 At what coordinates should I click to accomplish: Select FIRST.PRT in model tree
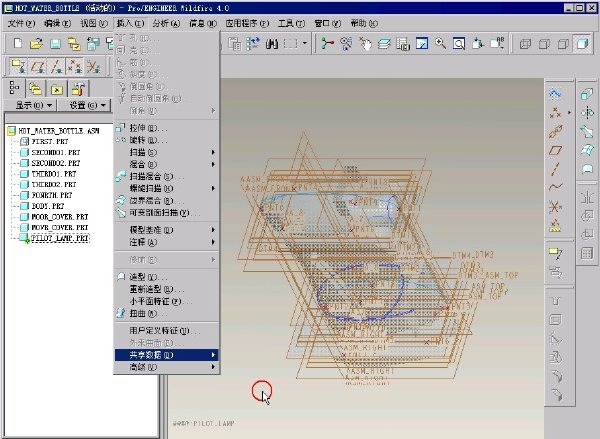50,142
